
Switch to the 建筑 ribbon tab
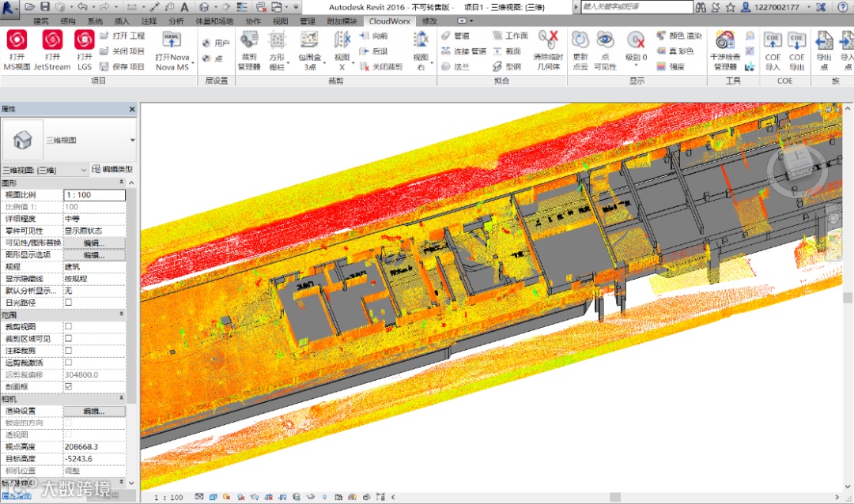[x=40, y=21]
